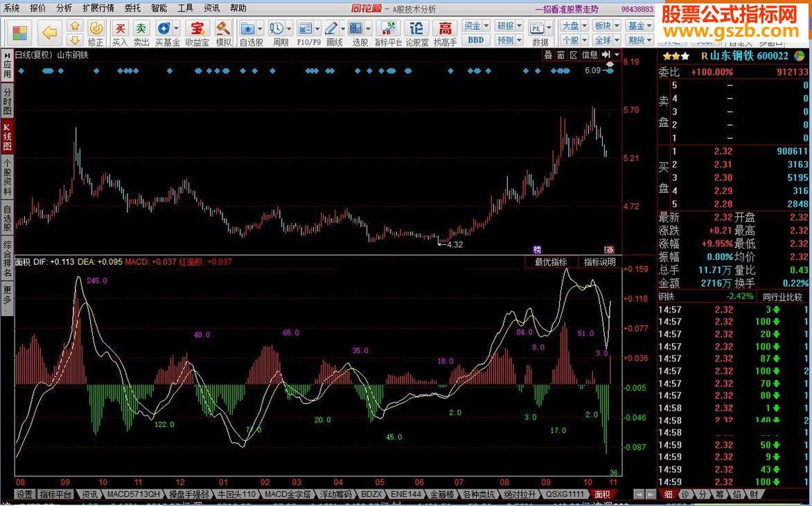Click the pie chart icon beside 600022
The width and height of the screenshot is (812, 506).
[x=800, y=56]
